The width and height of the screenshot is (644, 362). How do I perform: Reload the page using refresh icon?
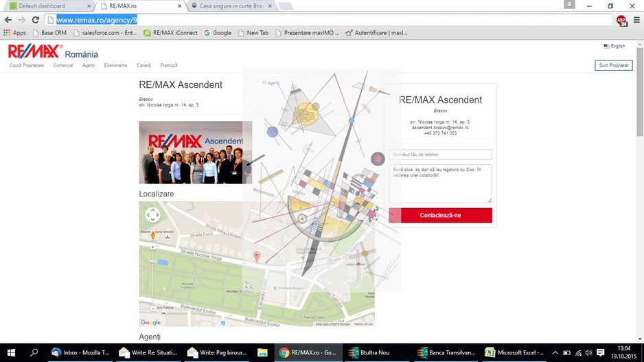point(35,20)
